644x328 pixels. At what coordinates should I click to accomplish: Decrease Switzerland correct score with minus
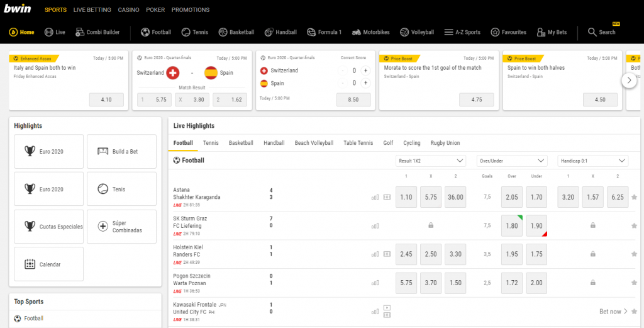(x=343, y=71)
